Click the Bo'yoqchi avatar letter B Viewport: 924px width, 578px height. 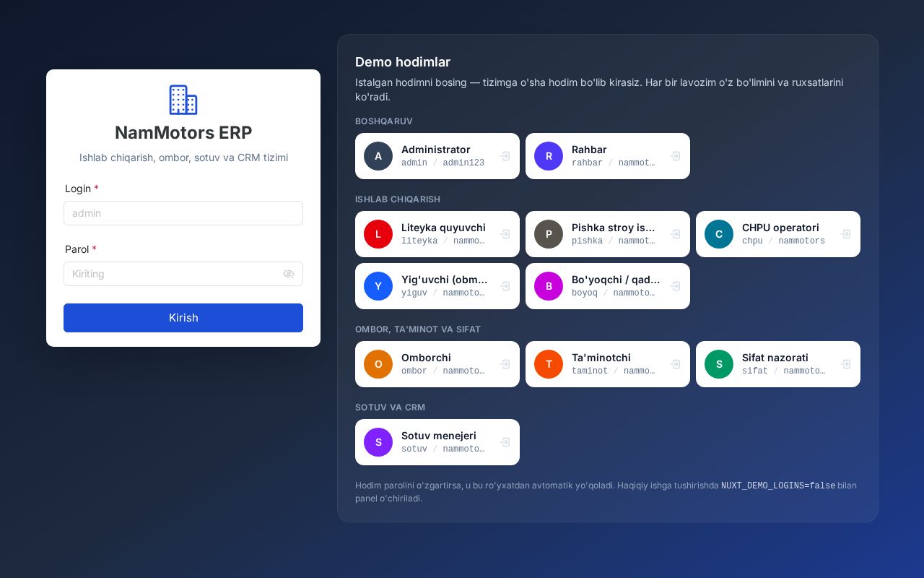click(549, 286)
